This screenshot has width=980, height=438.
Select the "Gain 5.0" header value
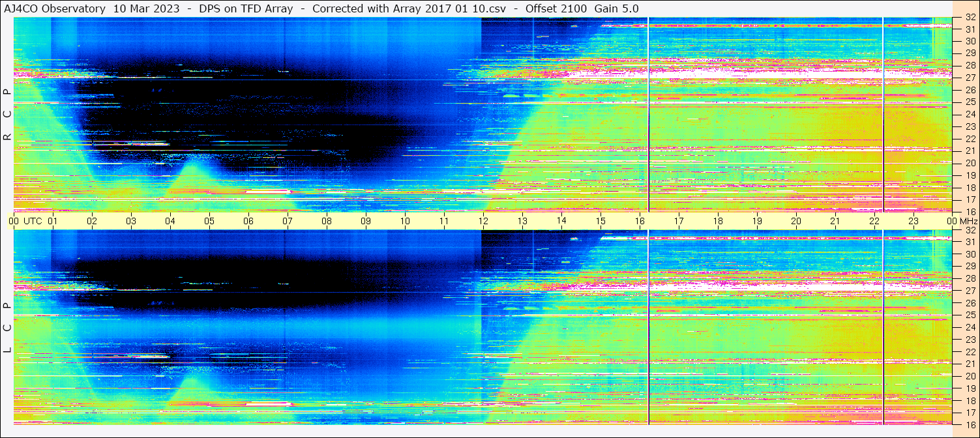(617, 8)
